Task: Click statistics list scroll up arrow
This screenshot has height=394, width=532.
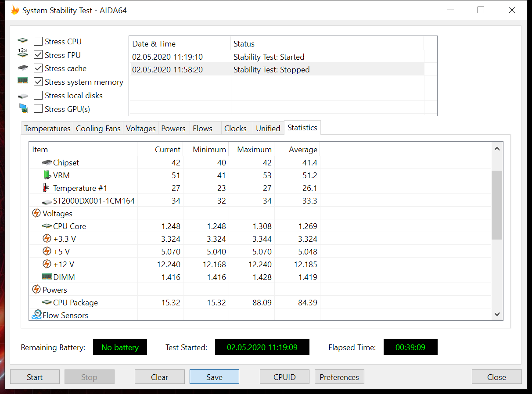Action: (x=497, y=149)
